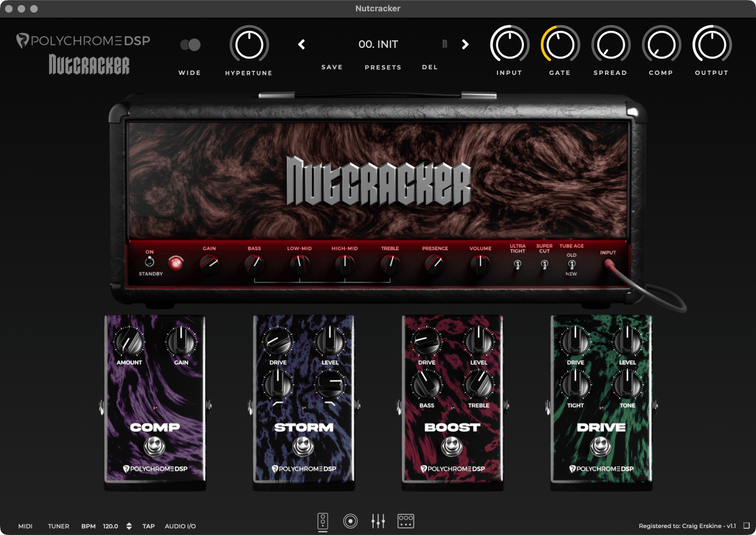Screen dimensions: 756x535
Task: Click the COMP pedal GAIN knob
Action: coord(181,342)
